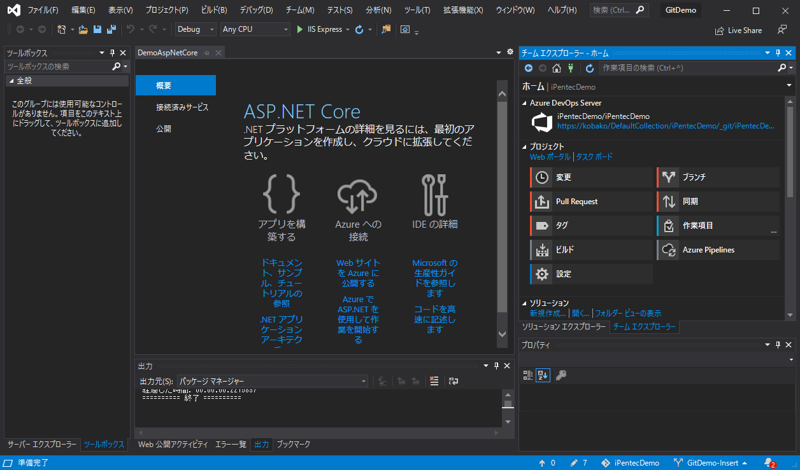The image size is (800, 470).
Task: Pin the Toolbox panel
Action: 112,53
